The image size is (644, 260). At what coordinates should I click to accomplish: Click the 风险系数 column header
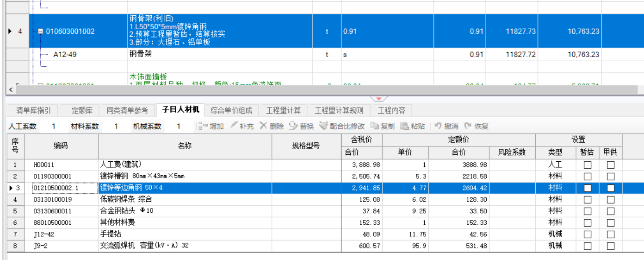pos(512,152)
